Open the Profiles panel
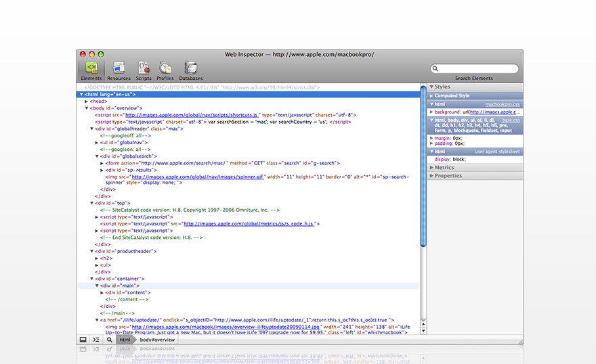This screenshot has width=596, height=364. (x=165, y=71)
